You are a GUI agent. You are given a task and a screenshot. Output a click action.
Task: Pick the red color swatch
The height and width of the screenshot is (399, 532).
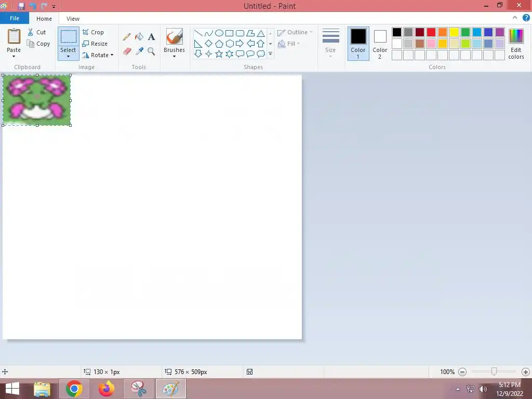[x=431, y=32]
